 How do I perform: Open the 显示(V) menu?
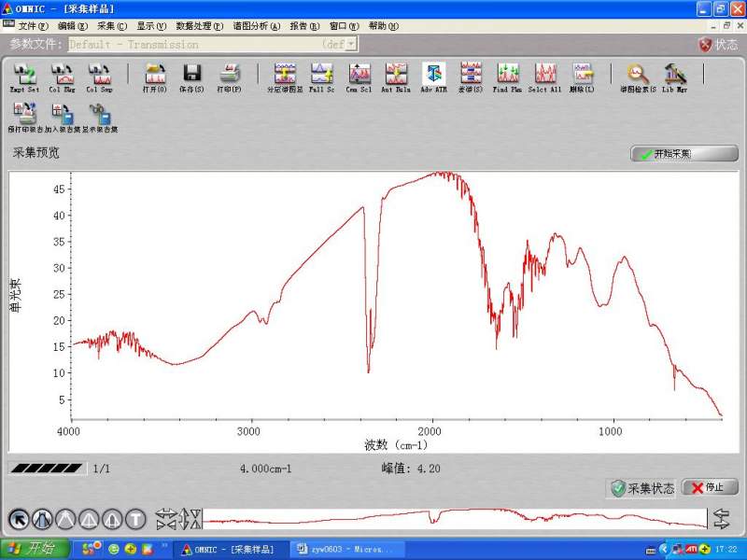click(151, 26)
